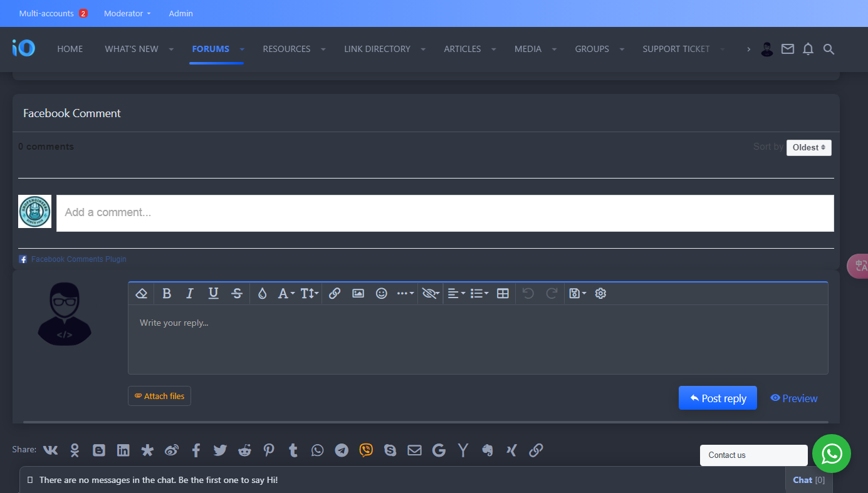Click the insert link icon in editor
The image size is (868, 493).
[335, 293]
